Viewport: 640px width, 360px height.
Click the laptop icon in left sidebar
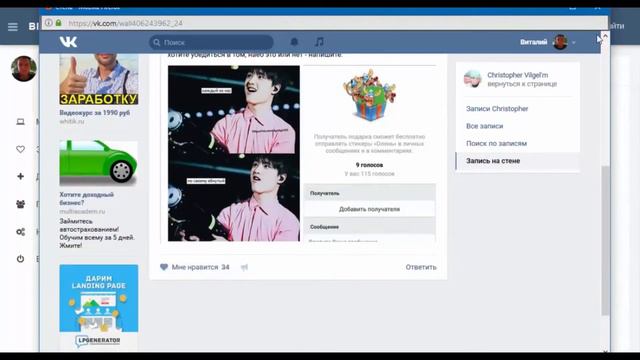coord(20,122)
